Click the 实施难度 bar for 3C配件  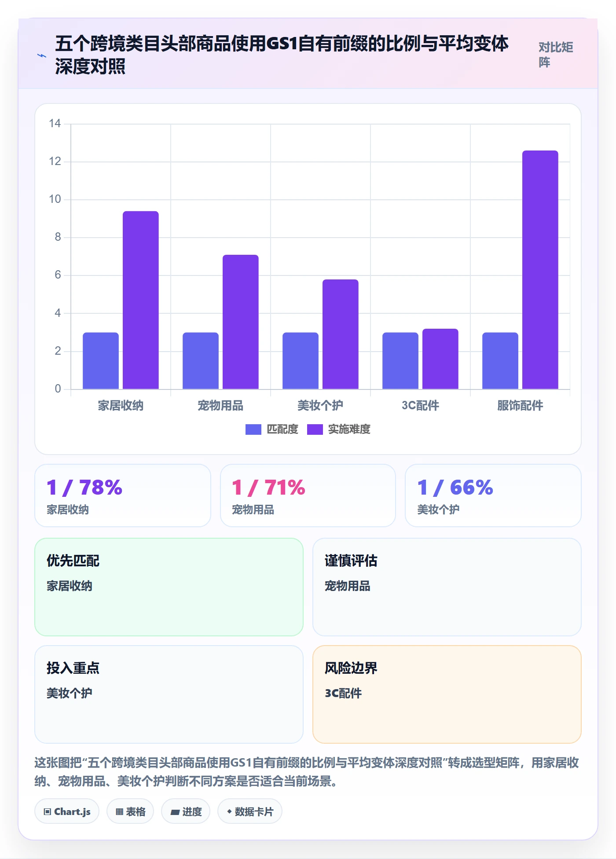[x=440, y=359]
